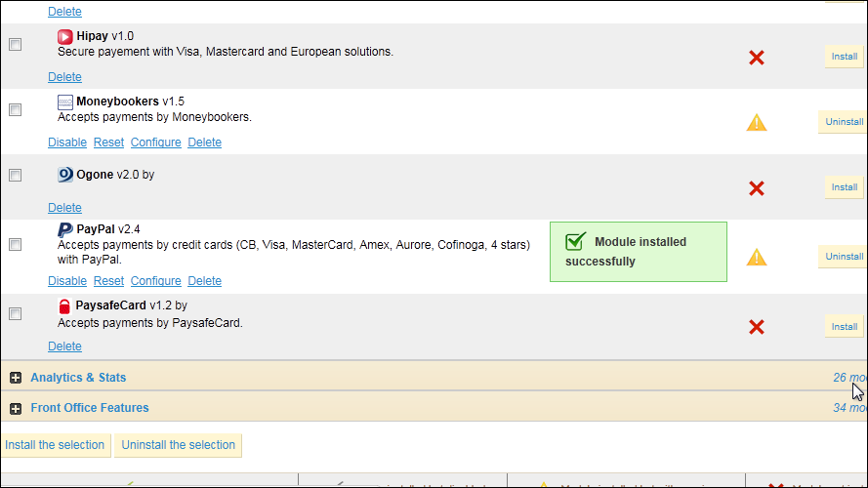Uninstall the Moneybookers module
This screenshot has width=868, height=488.
click(843, 122)
